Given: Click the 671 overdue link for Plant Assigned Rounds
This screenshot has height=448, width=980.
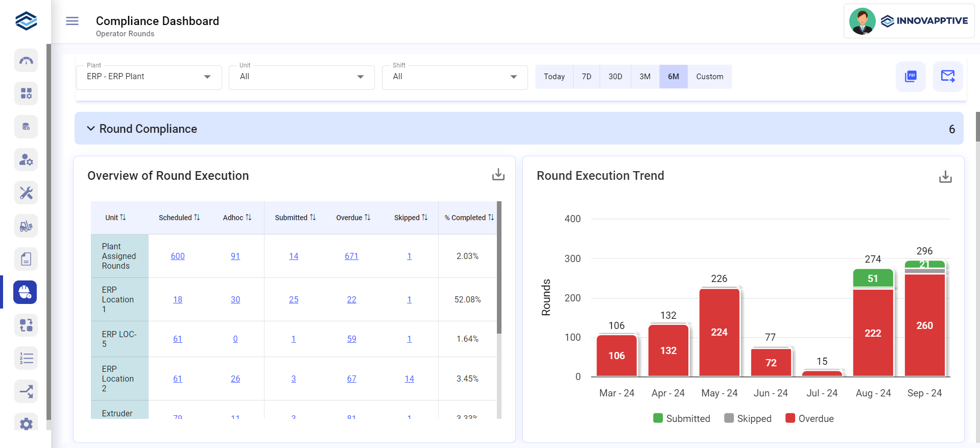Looking at the screenshot, I should coord(351,256).
